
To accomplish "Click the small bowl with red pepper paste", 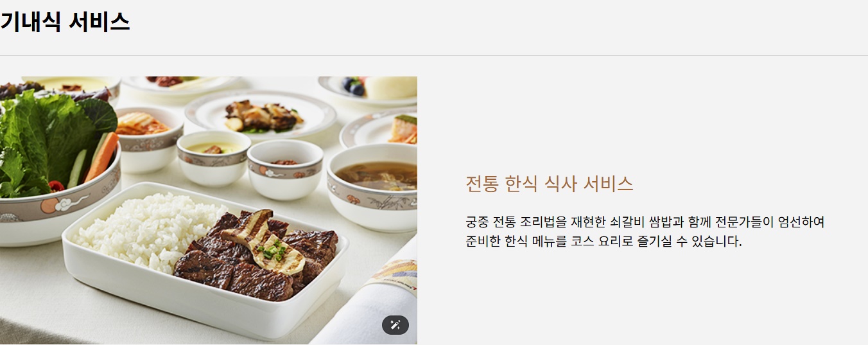I will coord(285,170).
